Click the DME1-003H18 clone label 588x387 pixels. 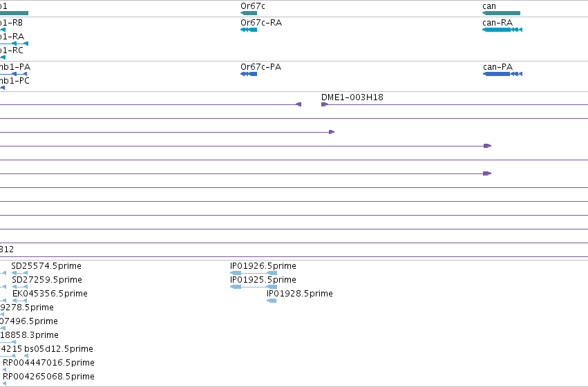click(352, 97)
